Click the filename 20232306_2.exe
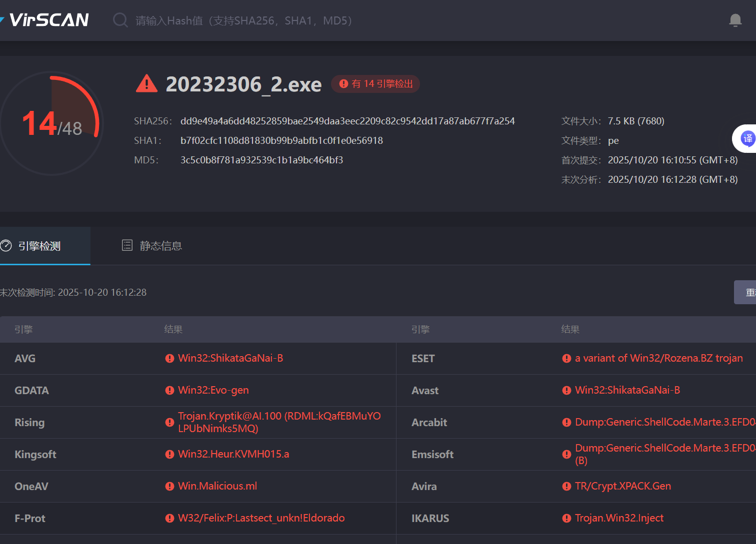Screen dimensions: 756x544 (243, 84)
